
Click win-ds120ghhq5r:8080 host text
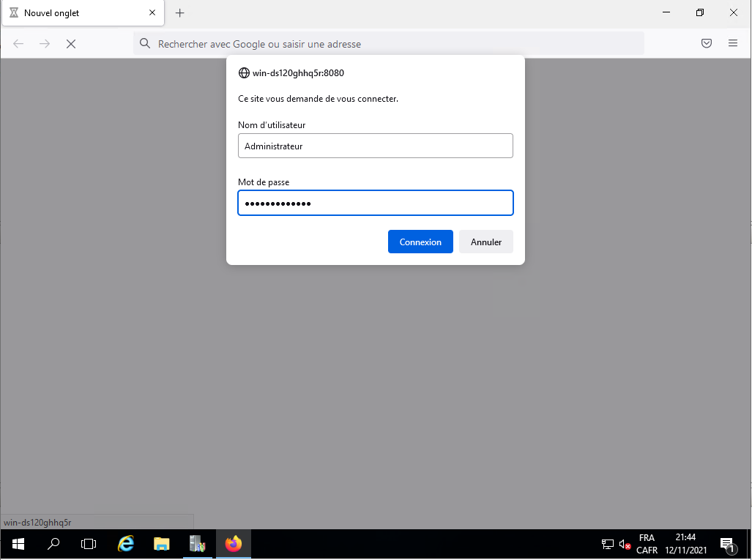point(298,73)
